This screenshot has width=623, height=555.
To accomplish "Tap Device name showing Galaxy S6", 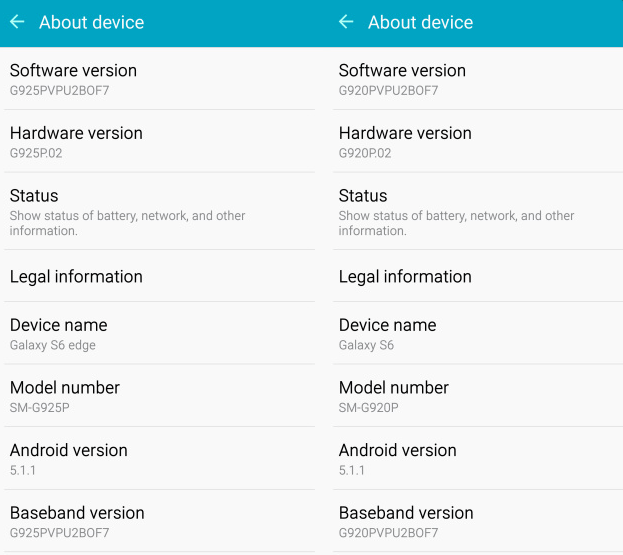I will click(x=477, y=334).
